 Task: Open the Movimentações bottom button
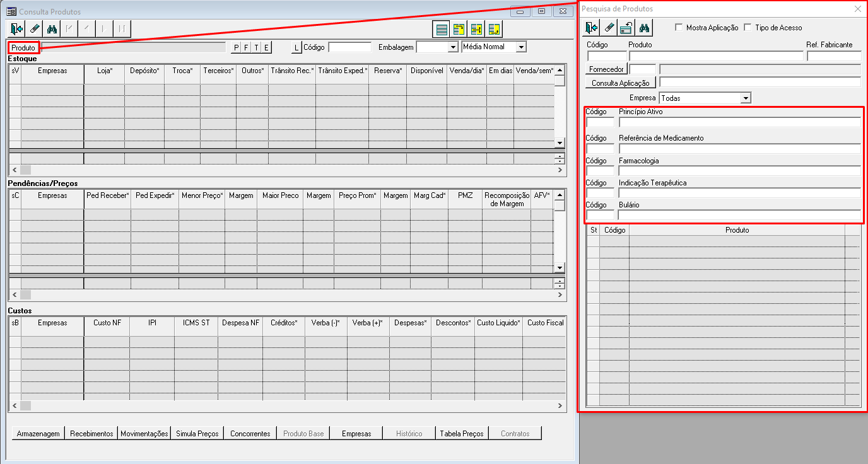(x=144, y=433)
